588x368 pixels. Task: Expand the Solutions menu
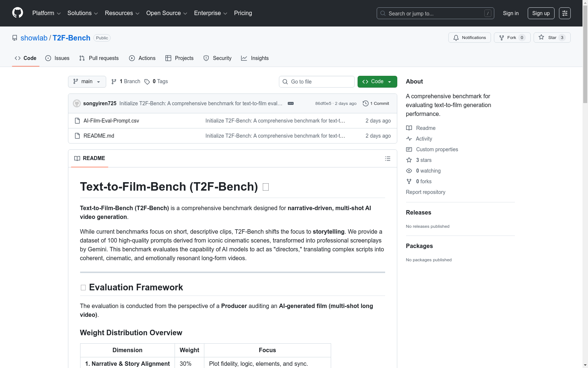coord(83,13)
